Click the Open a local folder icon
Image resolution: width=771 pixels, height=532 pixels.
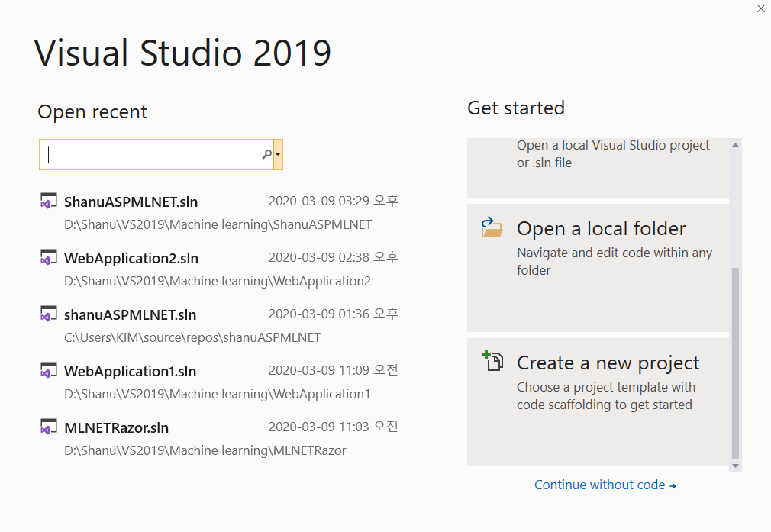click(x=492, y=227)
